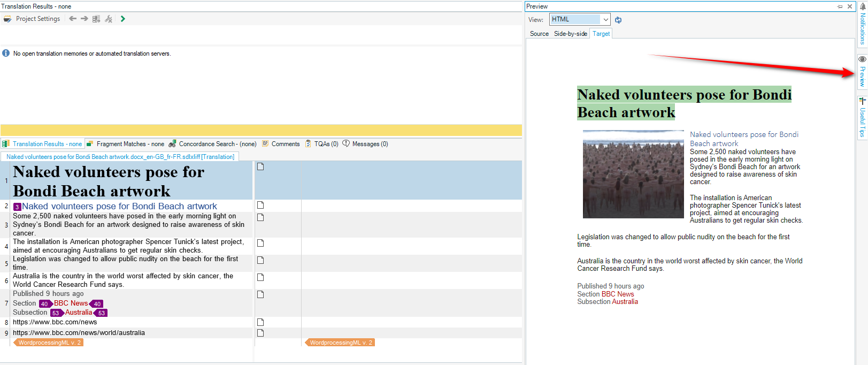Image resolution: width=868 pixels, height=365 pixels.
Task: Open the View dropdown showing HTML
Action: [580, 19]
